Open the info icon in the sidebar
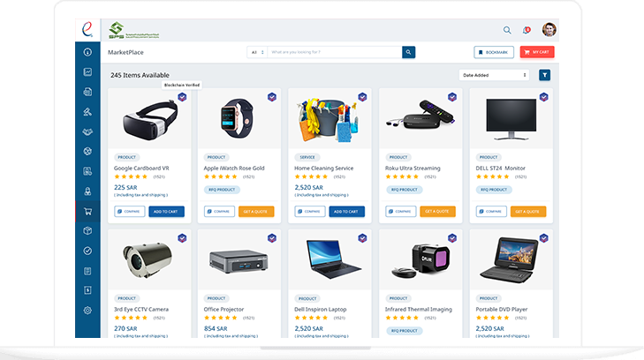This screenshot has height=360, width=644. [x=87, y=52]
